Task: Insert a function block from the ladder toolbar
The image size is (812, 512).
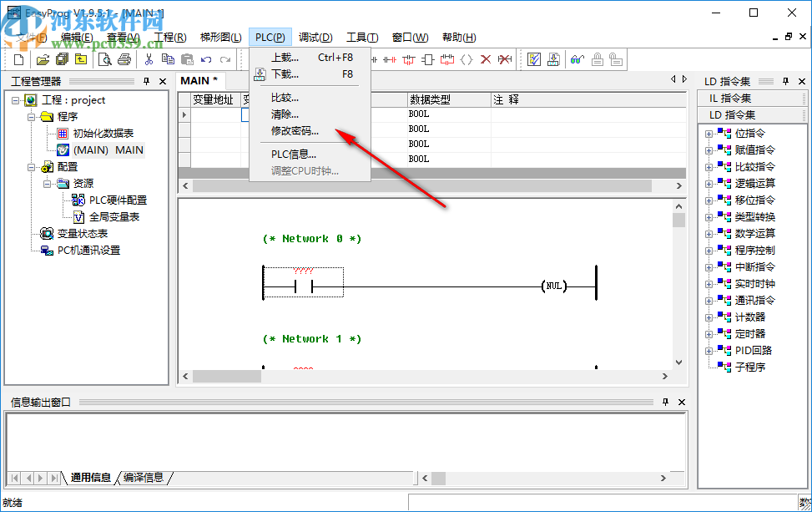Action: [x=428, y=59]
